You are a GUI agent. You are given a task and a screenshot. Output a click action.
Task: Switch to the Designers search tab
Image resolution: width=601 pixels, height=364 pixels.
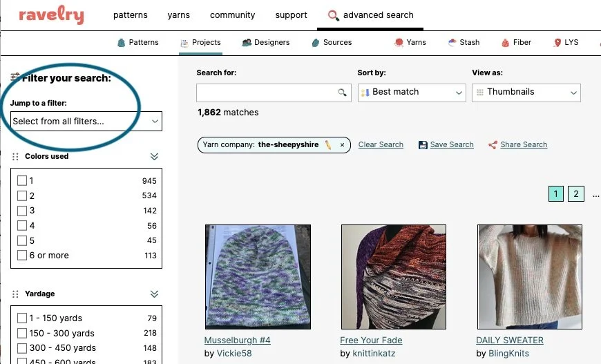pos(266,43)
